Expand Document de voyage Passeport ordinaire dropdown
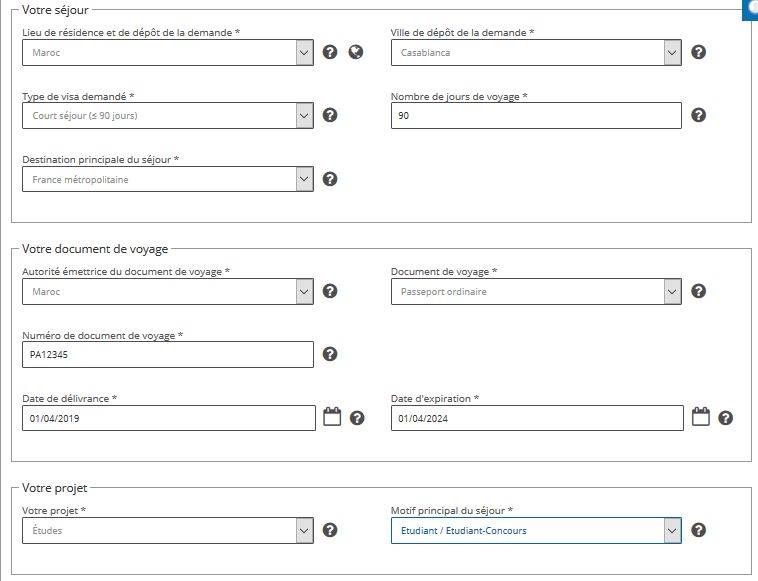Image resolution: width=758 pixels, height=581 pixels. [536, 291]
